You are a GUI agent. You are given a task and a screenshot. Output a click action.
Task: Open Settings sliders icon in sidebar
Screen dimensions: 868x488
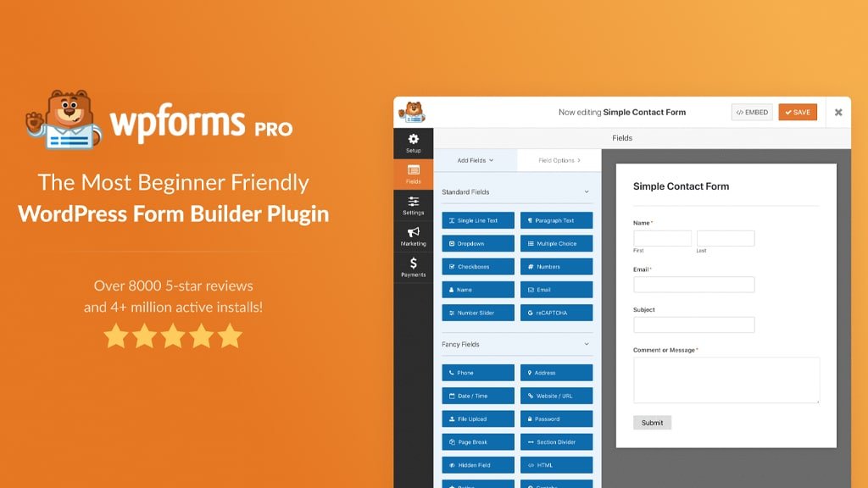413,205
